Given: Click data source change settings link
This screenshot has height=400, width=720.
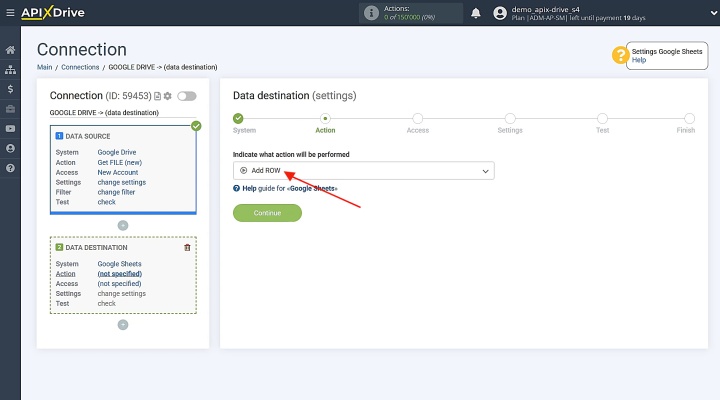Looking at the screenshot, I should 122,182.
